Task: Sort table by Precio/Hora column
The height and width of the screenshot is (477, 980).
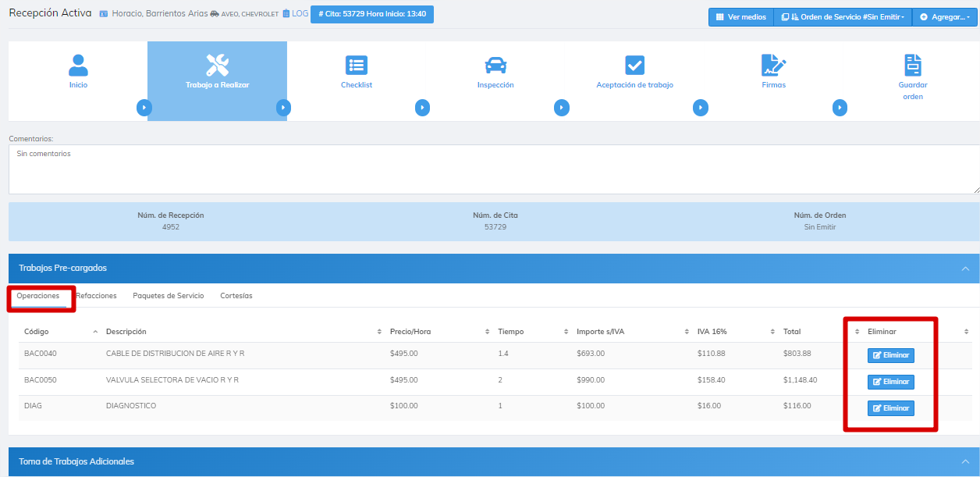Action: click(x=439, y=332)
